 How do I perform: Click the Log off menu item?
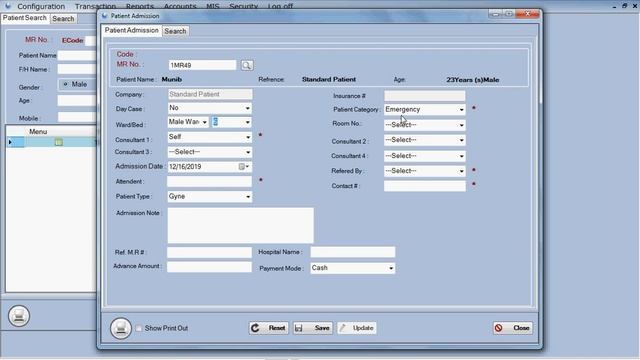[280, 6]
